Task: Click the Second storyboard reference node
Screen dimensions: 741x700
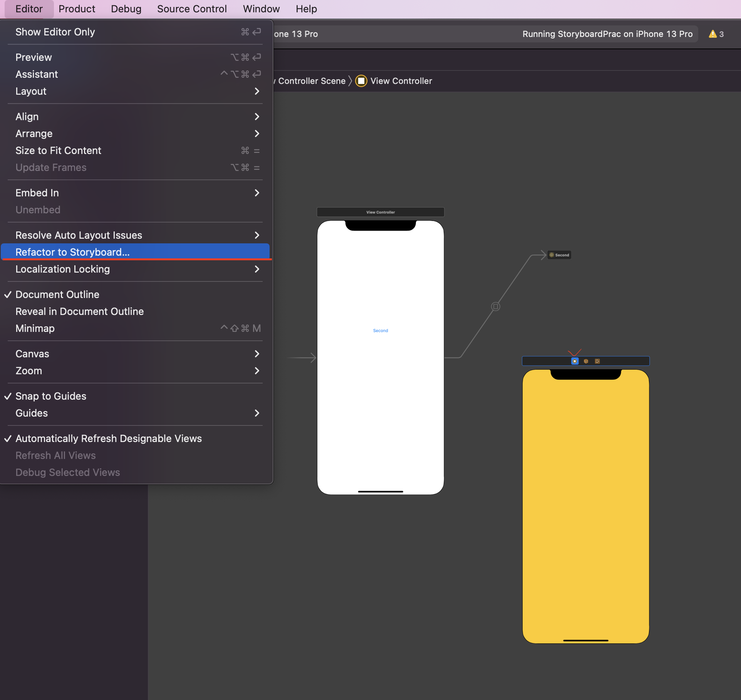Action: point(560,255)
